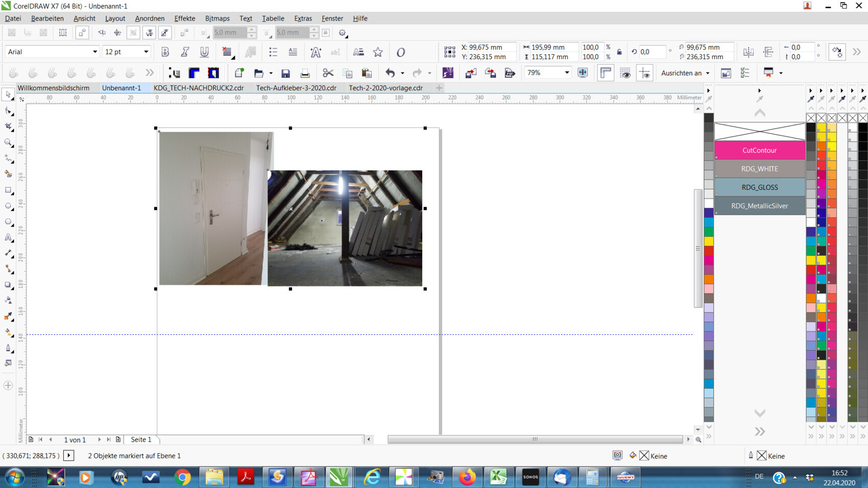Select the Crop tool in toolbox
Screen dimensions: 868x488
[8, 127]
